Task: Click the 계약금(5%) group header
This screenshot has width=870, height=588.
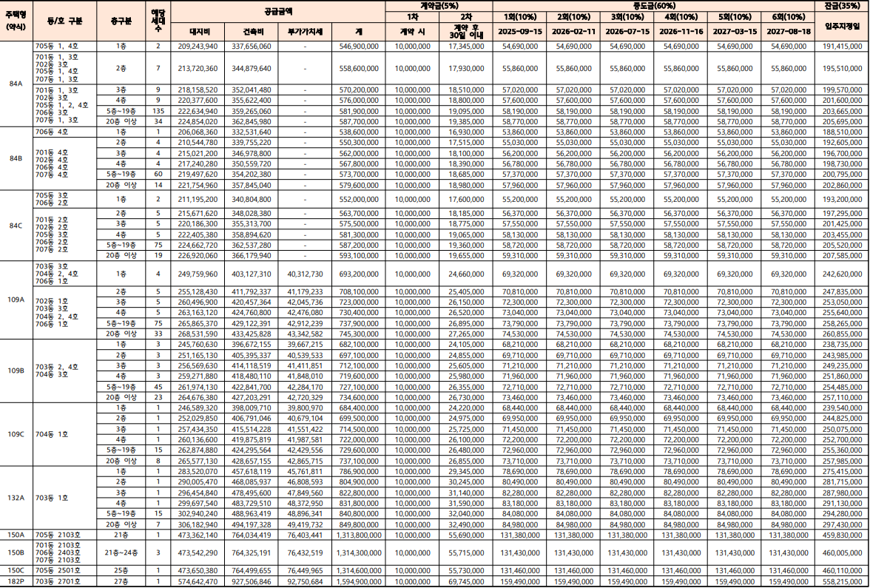Action: pos(439,6)
